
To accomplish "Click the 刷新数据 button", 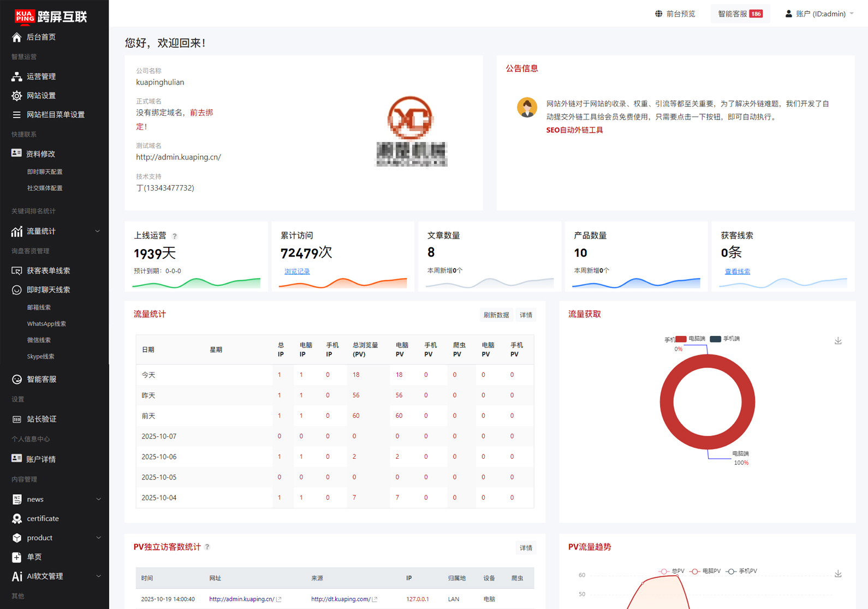I will [x=496, y=315].
